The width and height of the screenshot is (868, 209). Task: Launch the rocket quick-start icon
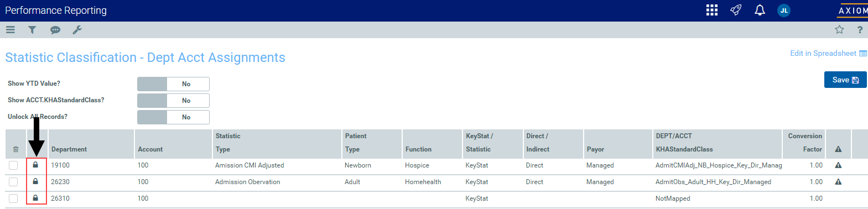pyautogui.click(x=736, y=10)
